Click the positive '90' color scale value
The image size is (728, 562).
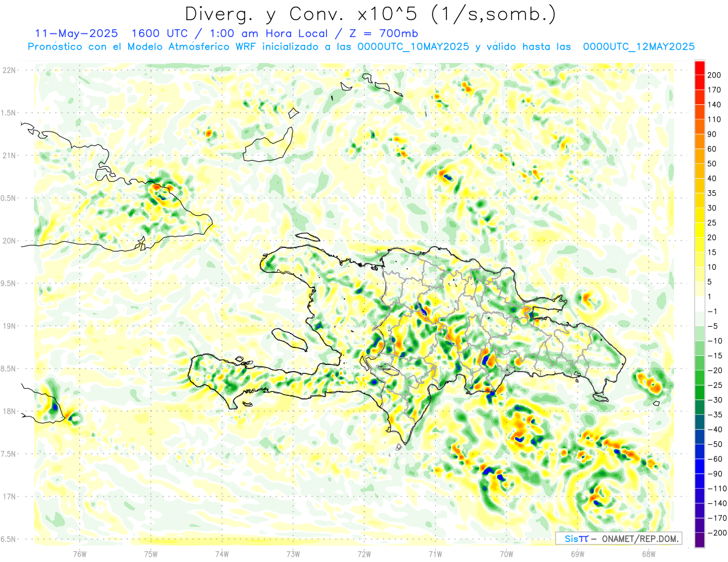pos(712,134)
